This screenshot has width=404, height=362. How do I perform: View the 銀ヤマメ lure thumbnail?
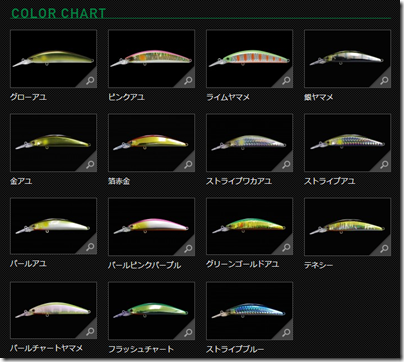click(348, 59)
